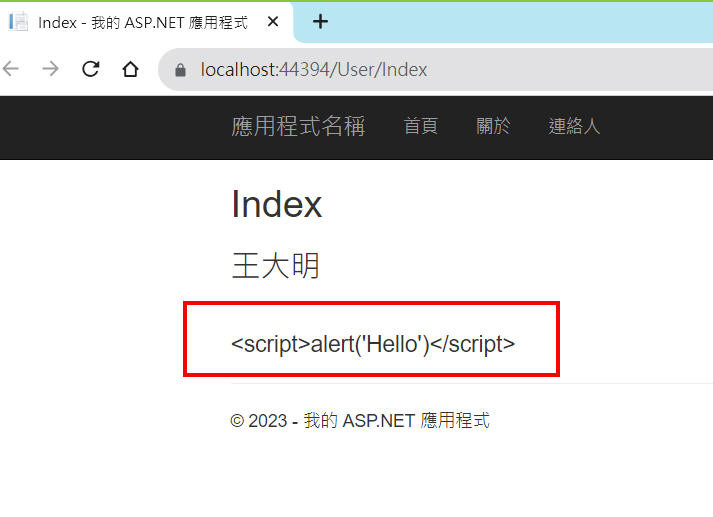Click the © 2023 - 我的 ASP.NET 應用程式 footer
The height and width of the screenshot is (517, 713).
click(360, 421)
